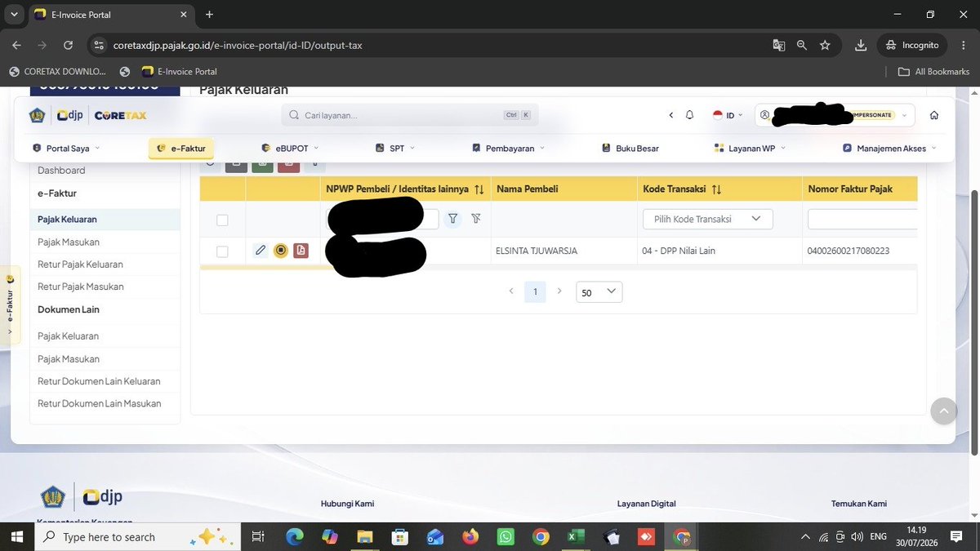The width and height of the screenshot is (980, 551).
Task: Open Firefox from the taskbar
Action: coord(470,536)
